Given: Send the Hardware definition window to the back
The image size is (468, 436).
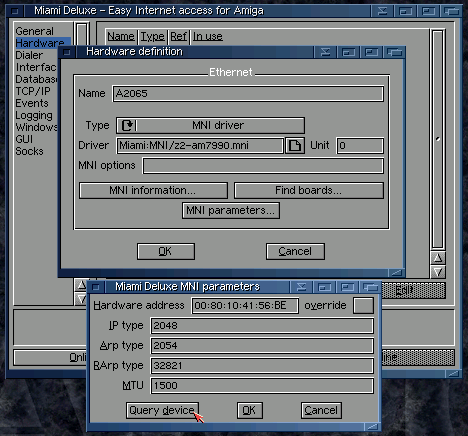Looking at the screenshot, I should coord(394,52).
